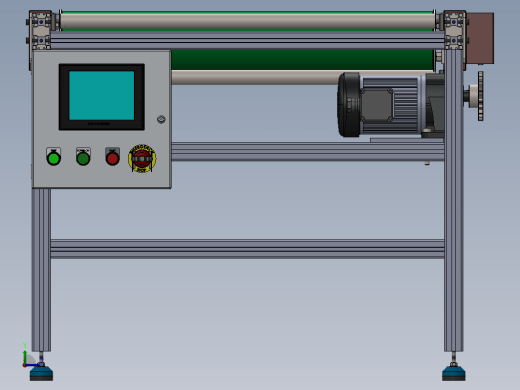520x390 pixels.
Task: Select the lowest horizontal cross beam
Action: 247,249
